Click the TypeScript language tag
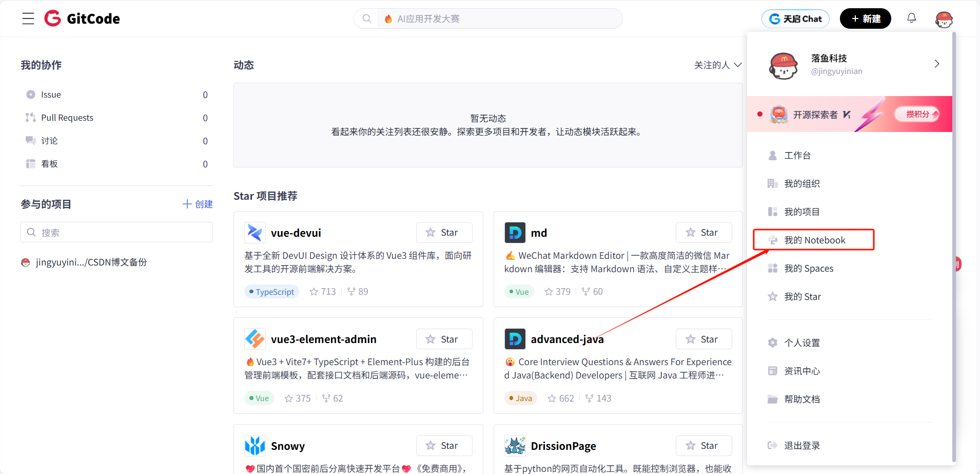The image size is (980, 474). 271,292
